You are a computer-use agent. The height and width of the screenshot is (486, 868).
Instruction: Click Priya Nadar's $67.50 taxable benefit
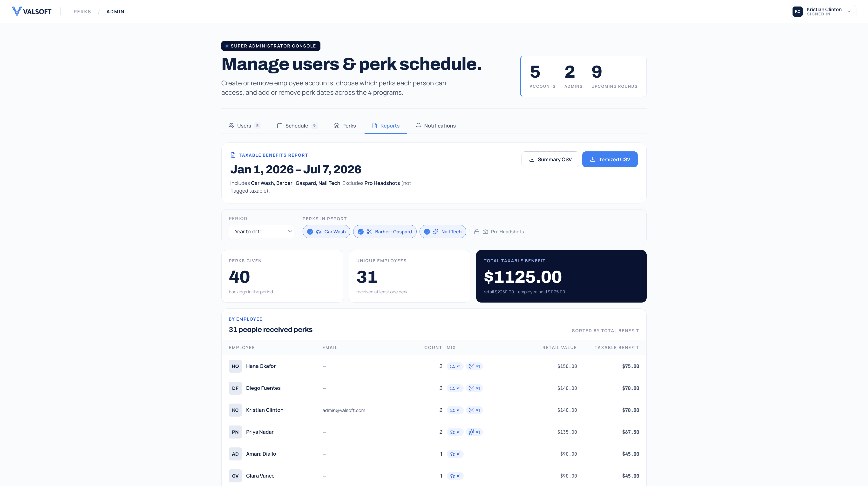631,432
